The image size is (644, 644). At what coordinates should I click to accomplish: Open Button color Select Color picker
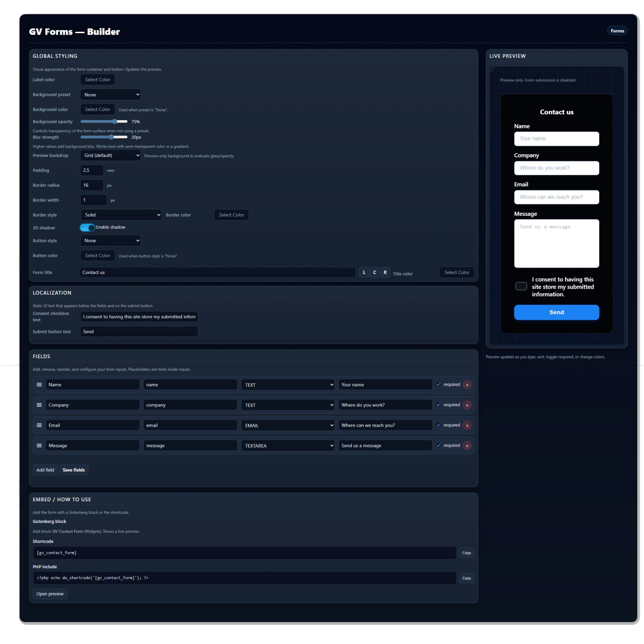(x=98, y=256)
